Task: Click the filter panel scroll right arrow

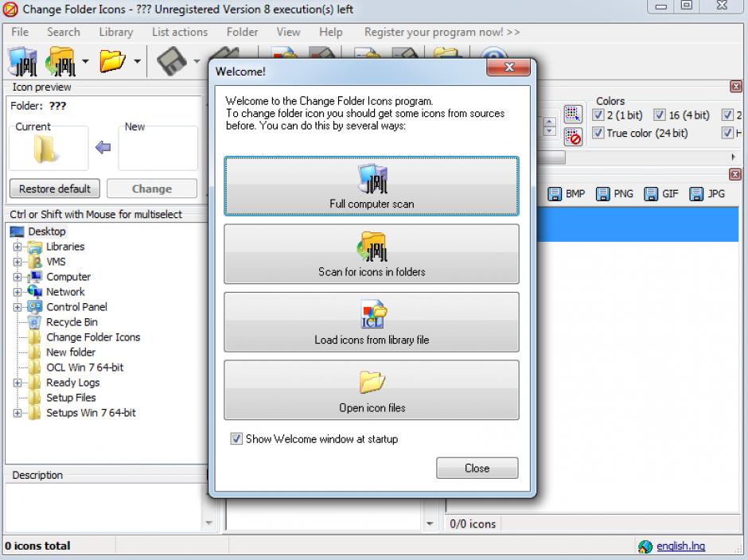Action: point(733,157)
